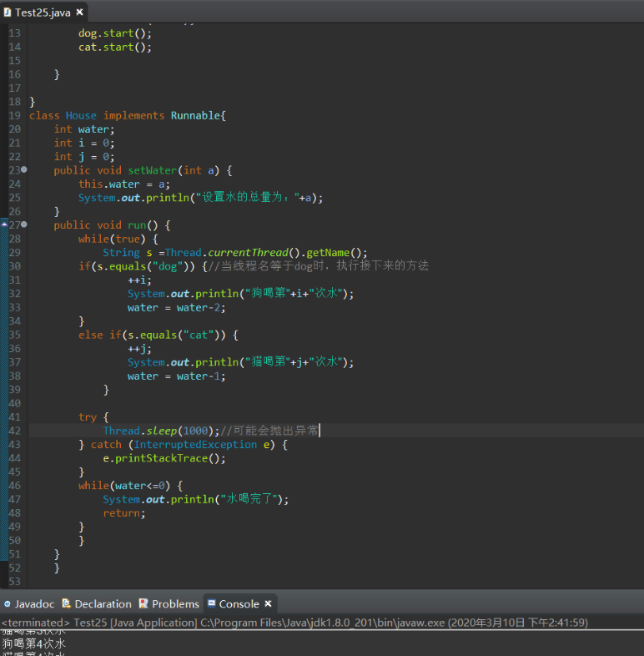Screen dimensions: 644x656
Task: Click the Declaration view icon
Action: click(68, 603)
